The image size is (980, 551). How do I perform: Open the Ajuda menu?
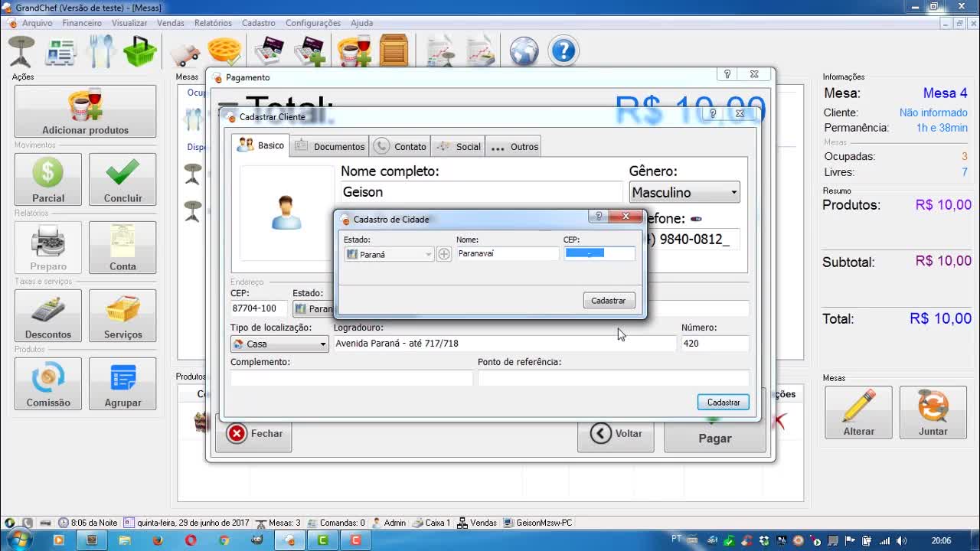361,23
